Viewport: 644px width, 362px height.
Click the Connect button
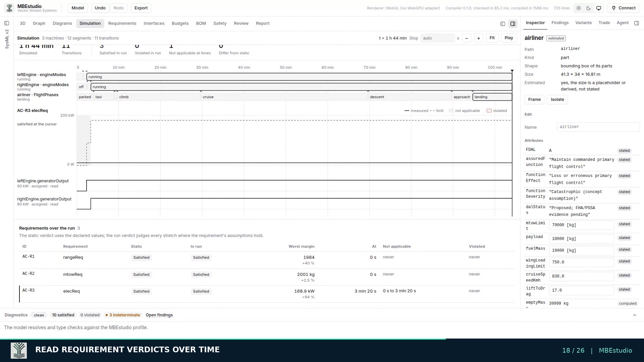(623, 8)
